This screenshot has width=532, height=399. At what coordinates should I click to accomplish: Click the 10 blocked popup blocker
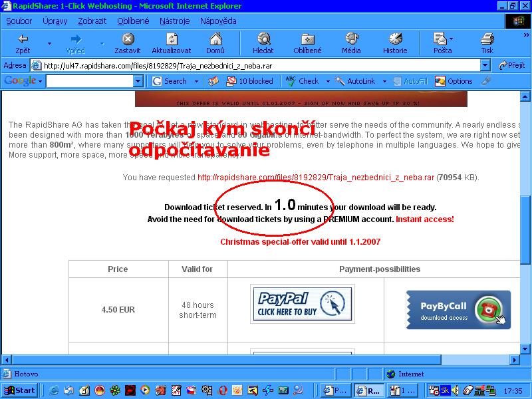tap(250, 81)
